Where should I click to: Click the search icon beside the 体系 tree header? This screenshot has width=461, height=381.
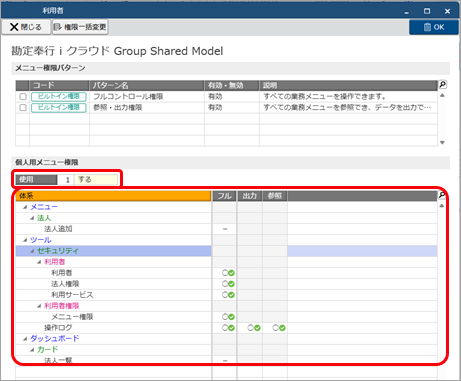(x=442, y=195)
